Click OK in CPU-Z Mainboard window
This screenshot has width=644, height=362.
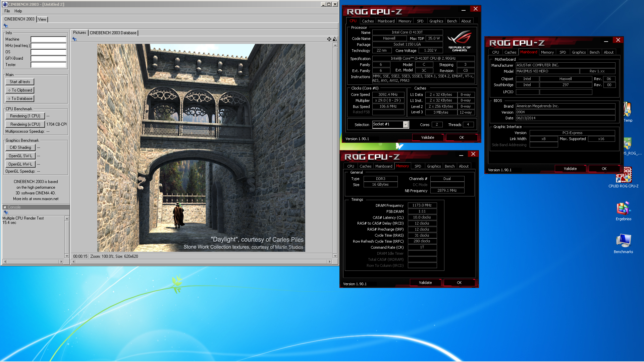(604, 169)
